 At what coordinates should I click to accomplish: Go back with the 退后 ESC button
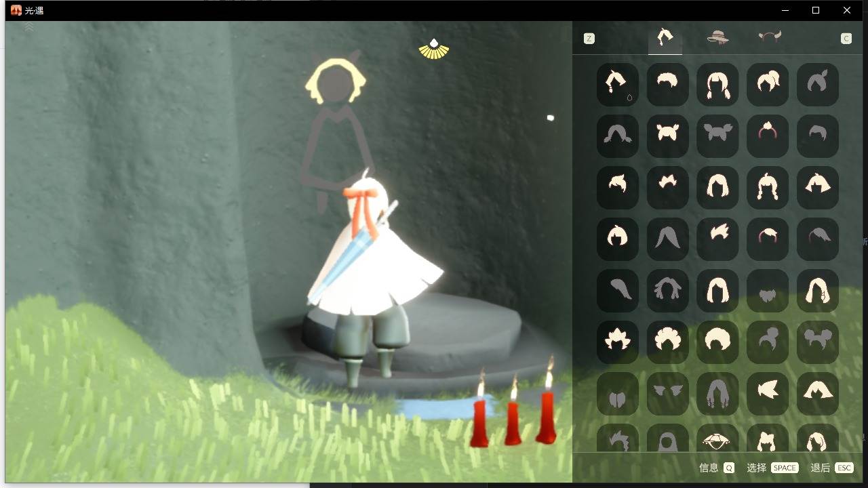831,468
